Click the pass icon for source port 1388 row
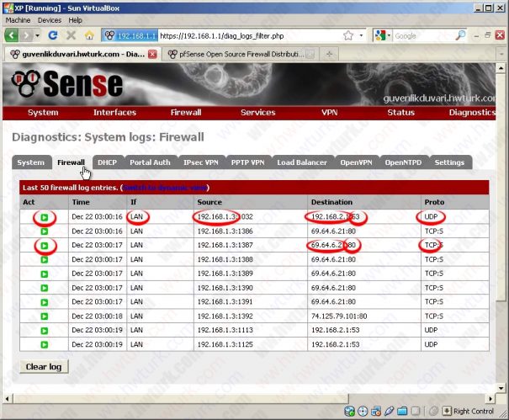Viewport: 509px width, 420px height. [45, 260]
